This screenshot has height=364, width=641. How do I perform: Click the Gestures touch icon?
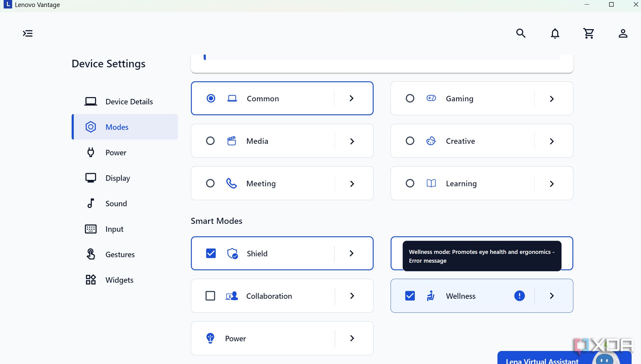(x=90, y=254)
